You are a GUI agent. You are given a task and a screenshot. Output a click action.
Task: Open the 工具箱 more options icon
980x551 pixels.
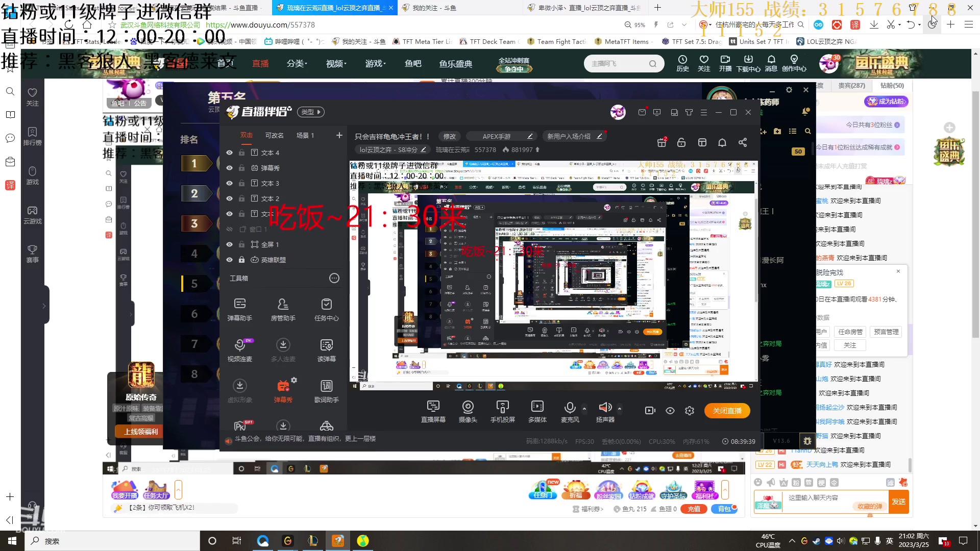[x=334, y=278]
